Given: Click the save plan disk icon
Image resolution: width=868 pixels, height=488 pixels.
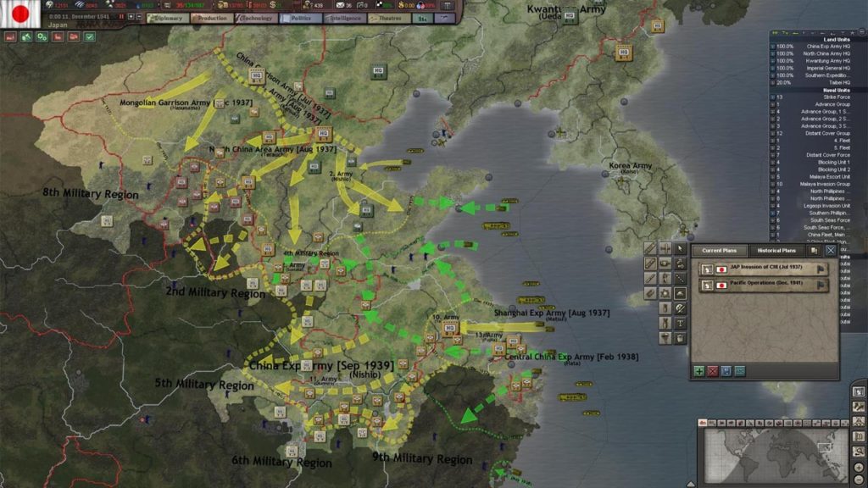Looking at the screenshot, I should click(726, 371).
